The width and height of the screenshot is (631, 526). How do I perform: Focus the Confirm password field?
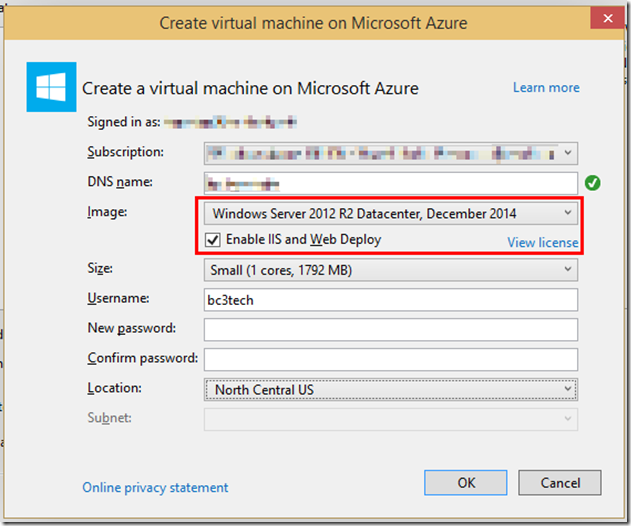pyautogui.click(x=391, y=359)
